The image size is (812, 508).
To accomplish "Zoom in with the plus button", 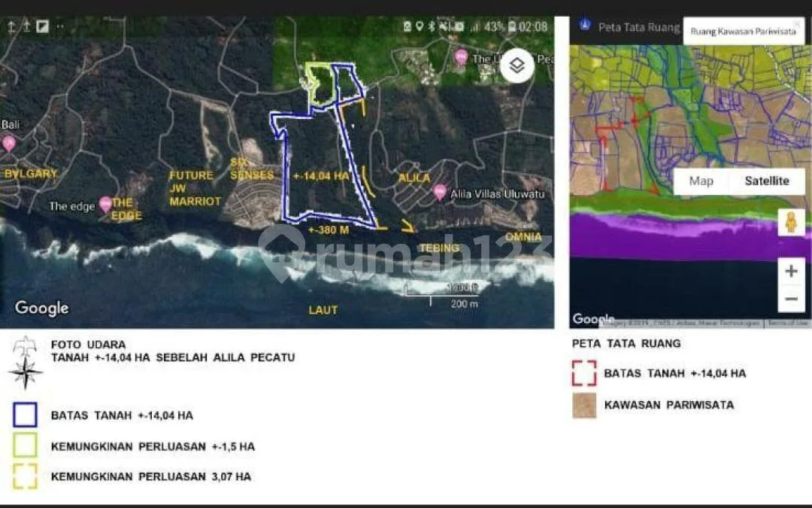I will [791, 271].
